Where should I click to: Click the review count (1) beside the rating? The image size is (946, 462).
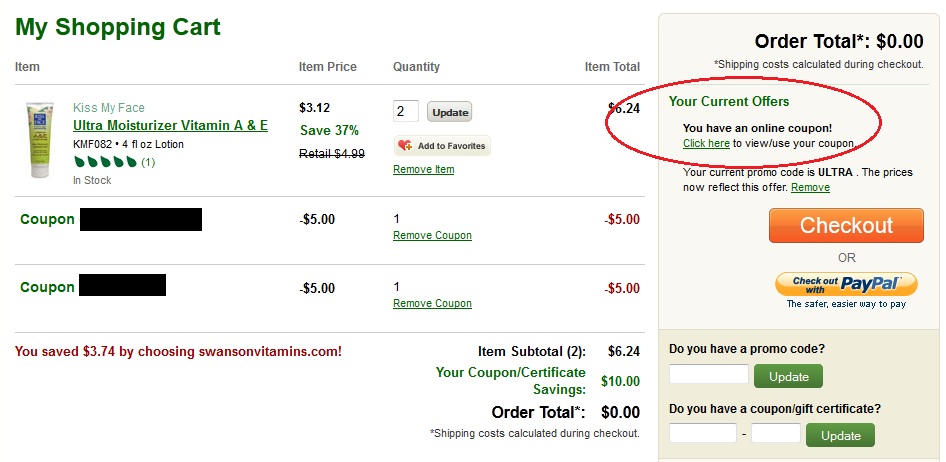[x=148, y=162]
